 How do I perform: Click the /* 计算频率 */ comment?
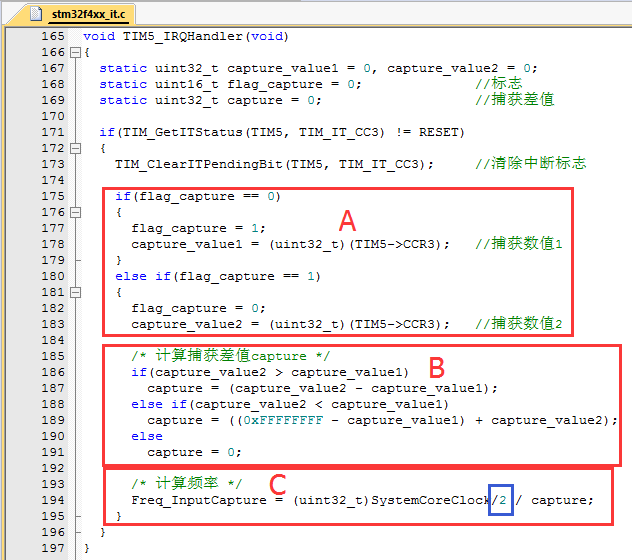click(187, 483)
